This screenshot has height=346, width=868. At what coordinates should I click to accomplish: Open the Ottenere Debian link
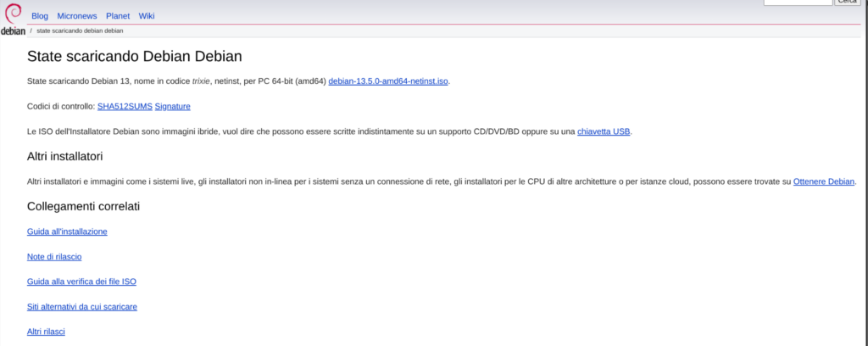824,181
